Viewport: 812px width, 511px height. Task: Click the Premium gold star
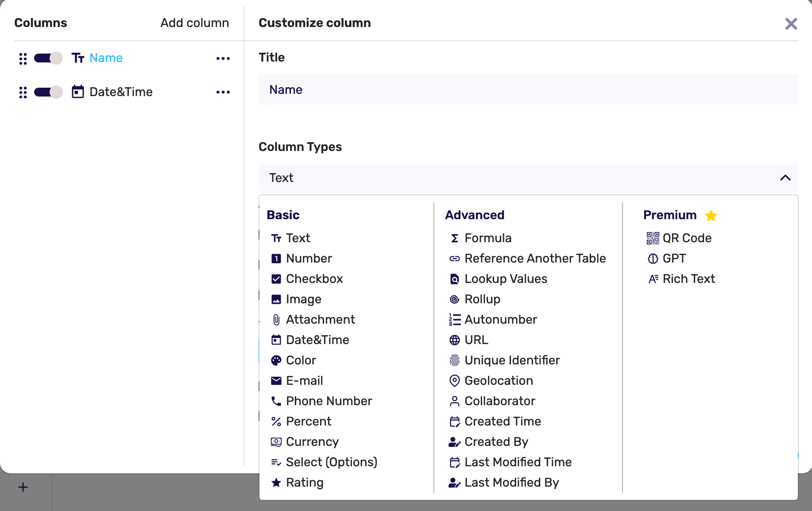pos(711,215)
